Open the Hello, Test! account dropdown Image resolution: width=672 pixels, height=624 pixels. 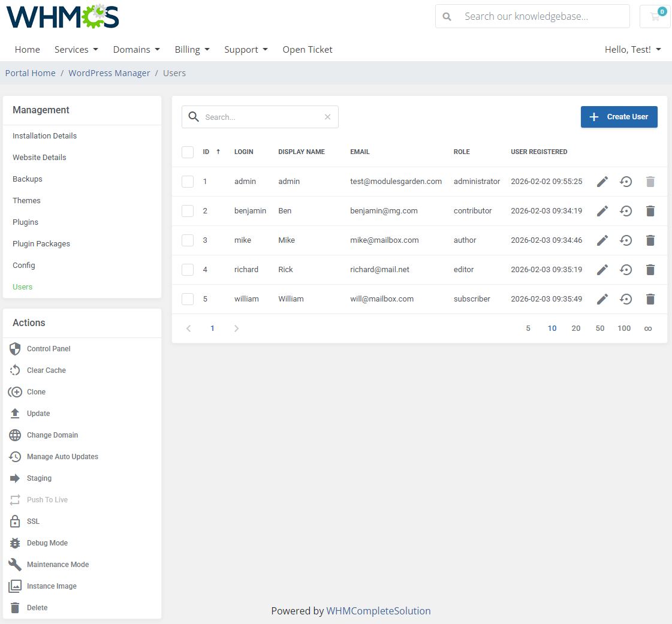(632, 49)
